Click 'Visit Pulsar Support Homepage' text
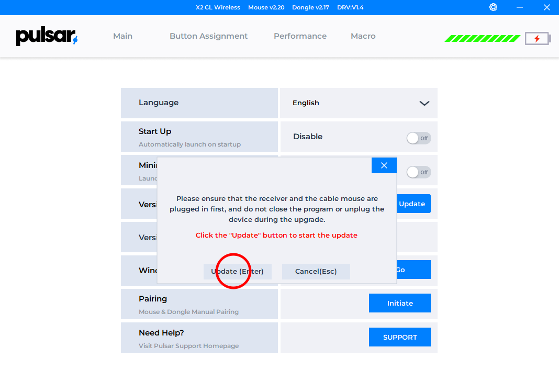Viewport: 559px width, 392px height. (x=188, y=345)
